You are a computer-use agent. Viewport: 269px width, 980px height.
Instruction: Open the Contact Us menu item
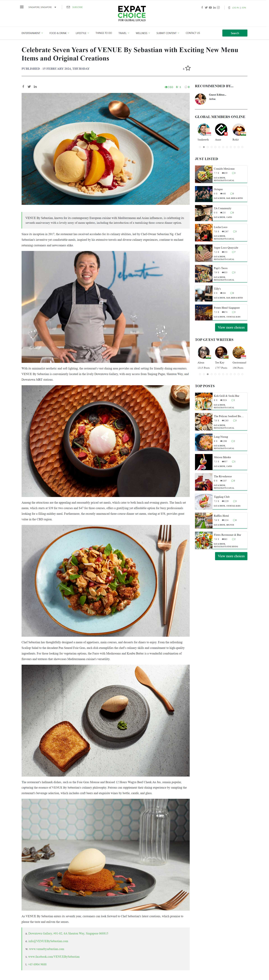tap(193, 33)
